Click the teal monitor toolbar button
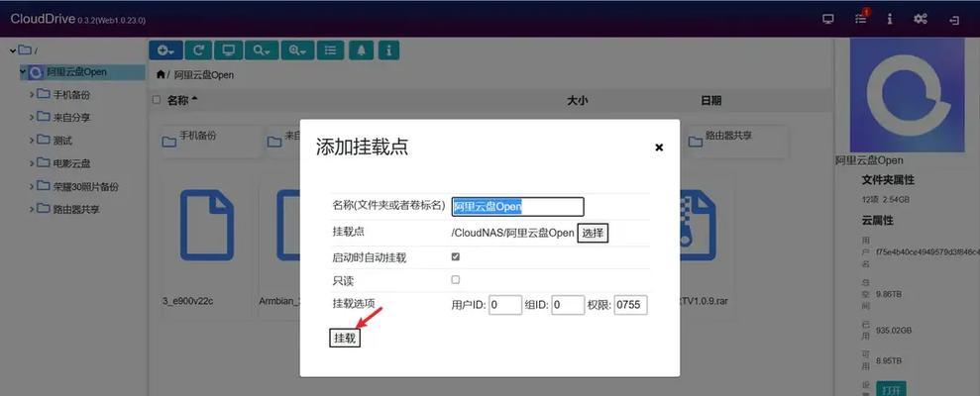This screenshot has width=980, height=396. (x=229, y=50)
